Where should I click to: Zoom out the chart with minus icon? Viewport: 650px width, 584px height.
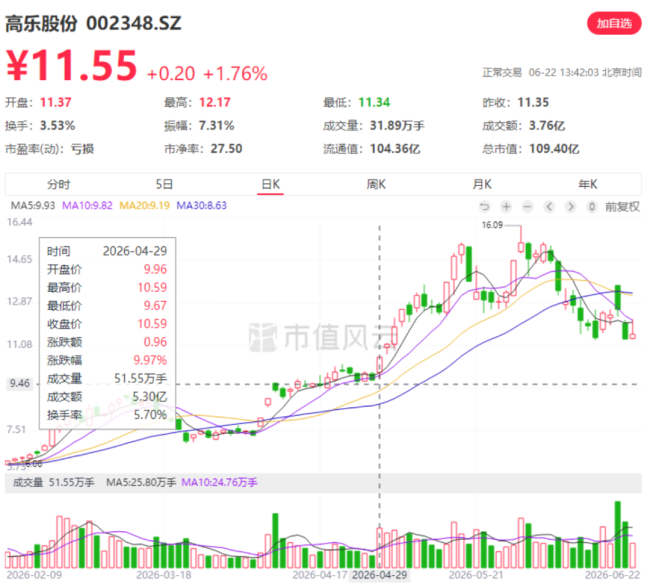coord(527,206)
